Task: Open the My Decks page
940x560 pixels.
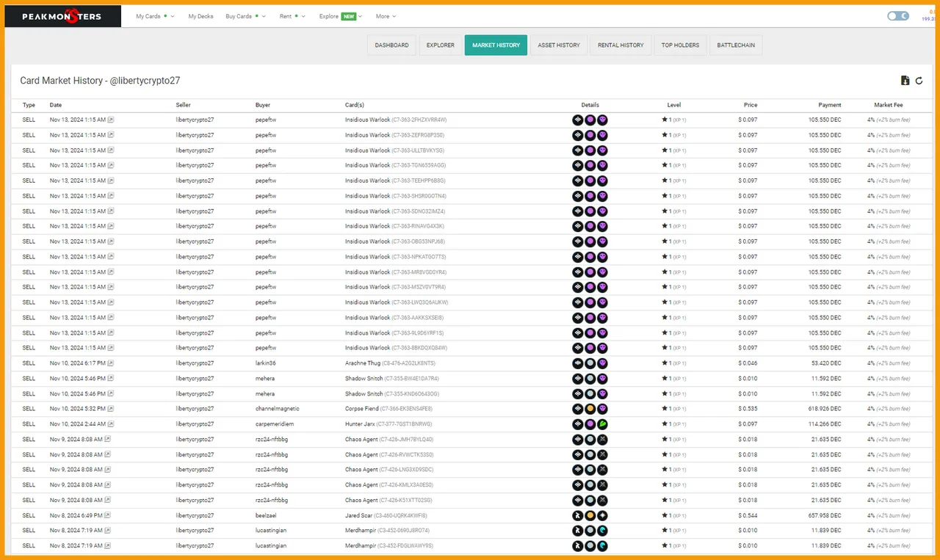Action: point(200,16)
